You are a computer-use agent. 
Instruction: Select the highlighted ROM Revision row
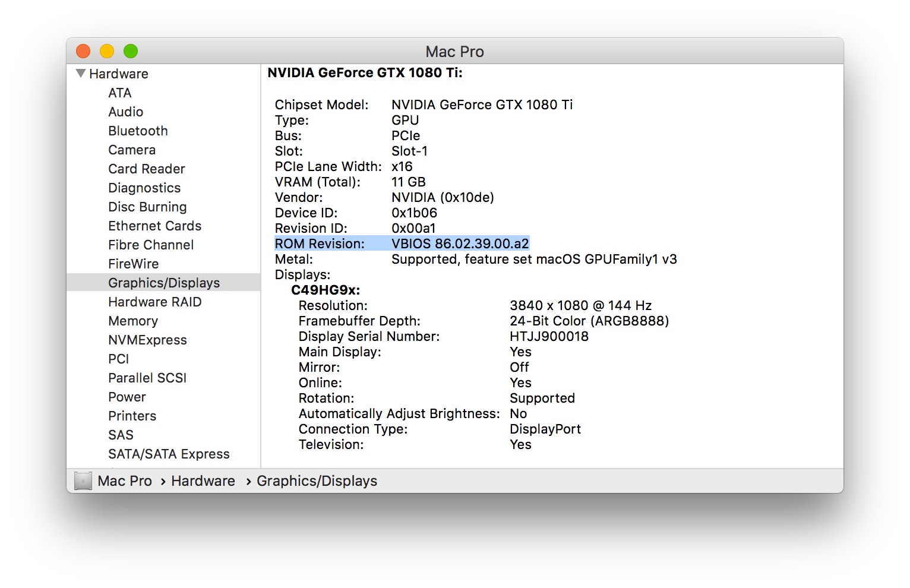click(402, 244)
